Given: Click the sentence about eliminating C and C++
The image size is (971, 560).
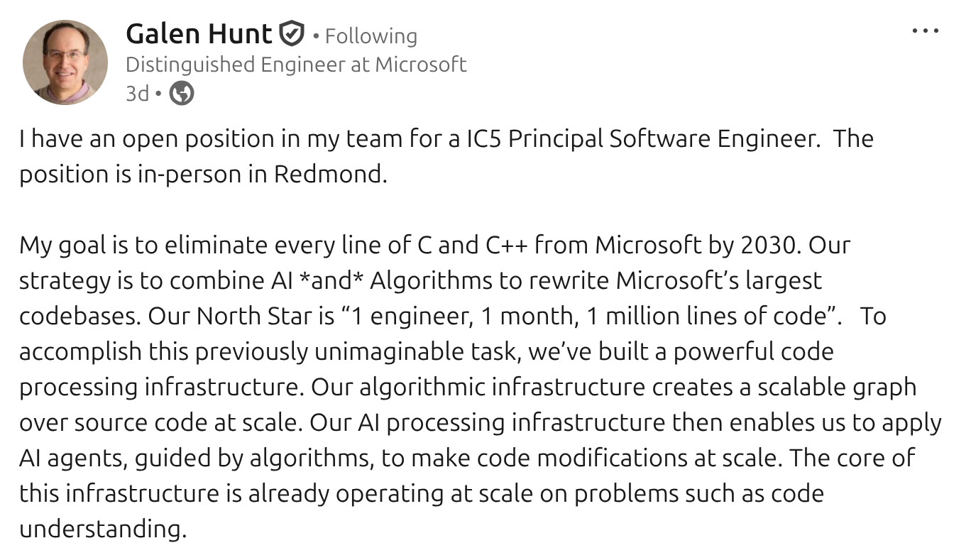Looking at the screenshot, I should 355,244.
